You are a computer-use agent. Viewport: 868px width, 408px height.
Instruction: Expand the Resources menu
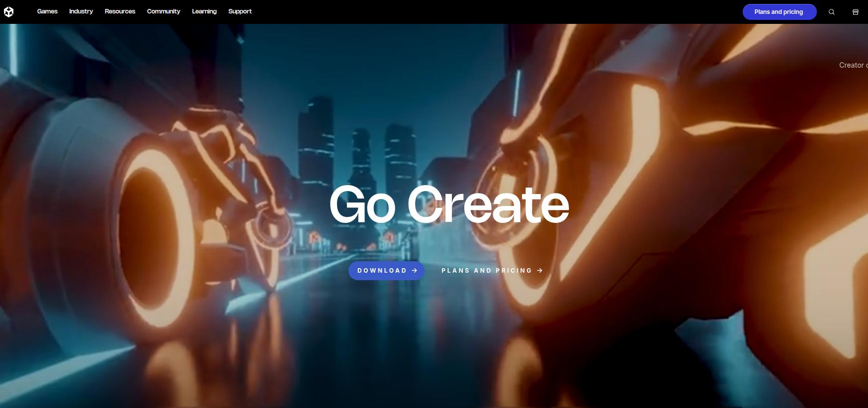(x=120, y=11)
